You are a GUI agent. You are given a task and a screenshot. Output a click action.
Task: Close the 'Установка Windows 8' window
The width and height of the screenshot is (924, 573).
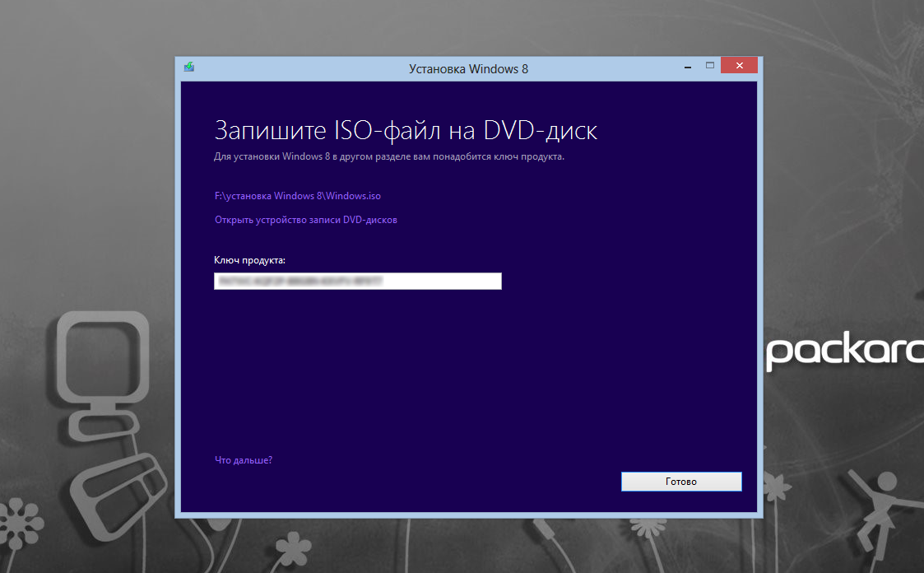pyautogui.click(x=740, y=65)
